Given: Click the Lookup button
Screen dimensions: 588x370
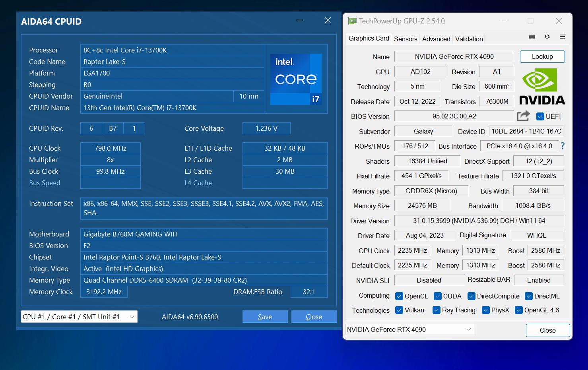Looking at the screenshot, I should coord(542,56).
